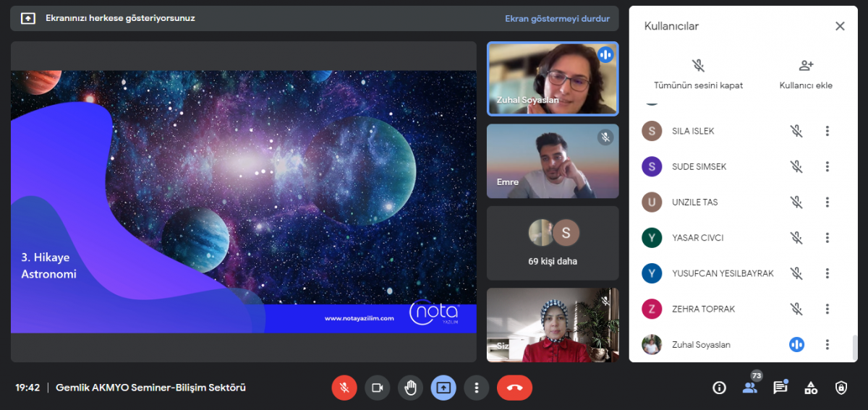Click the name SILA ISLEK
Image resolution: width=868 pixels, height=410 pixels.
[x=693, y=131]
